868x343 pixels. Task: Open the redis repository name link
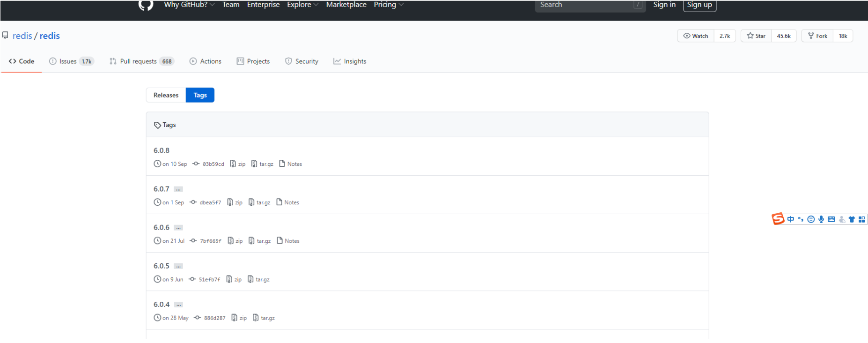[50, 36]
